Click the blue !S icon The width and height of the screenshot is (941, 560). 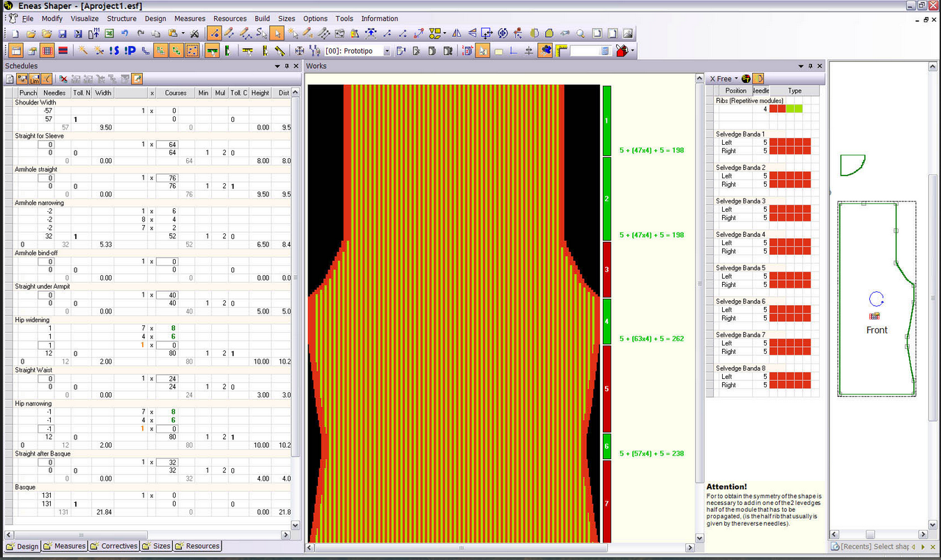click(114, 51)
